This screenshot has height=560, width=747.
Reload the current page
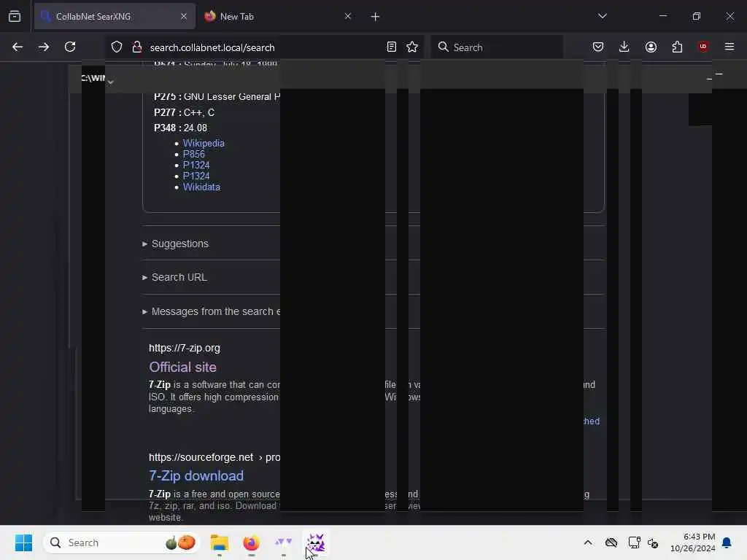click(x=70, y=47)
